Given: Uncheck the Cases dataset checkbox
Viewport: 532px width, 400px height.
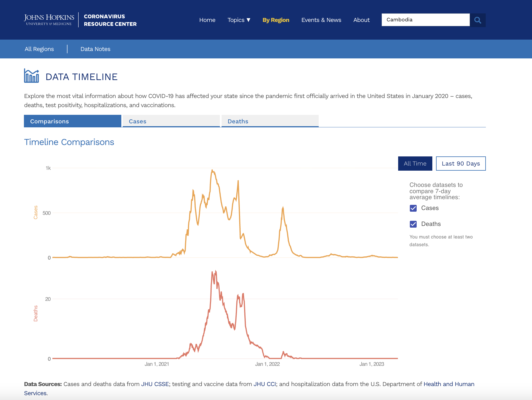Looking at the screenshot, I should tap(413, 208).
